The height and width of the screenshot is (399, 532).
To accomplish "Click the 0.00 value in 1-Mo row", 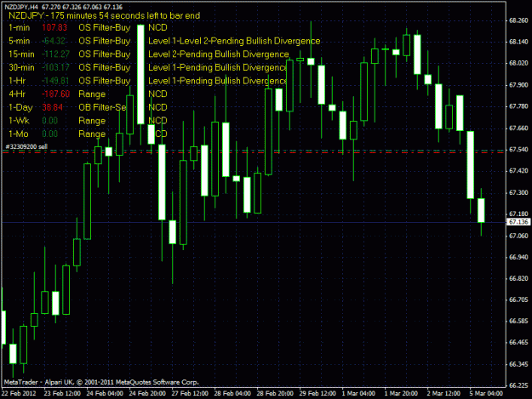I will pyautogui.click(x=50, y=134).
